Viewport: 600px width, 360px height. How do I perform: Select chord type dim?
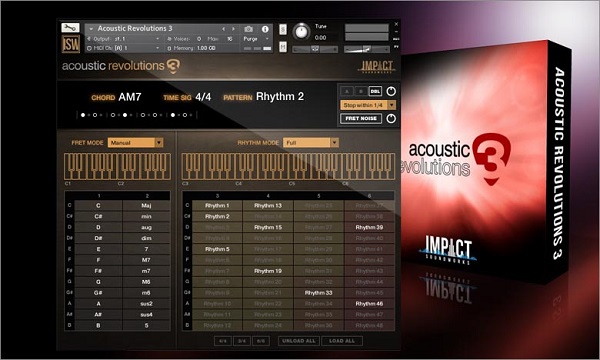click(146, 238)
